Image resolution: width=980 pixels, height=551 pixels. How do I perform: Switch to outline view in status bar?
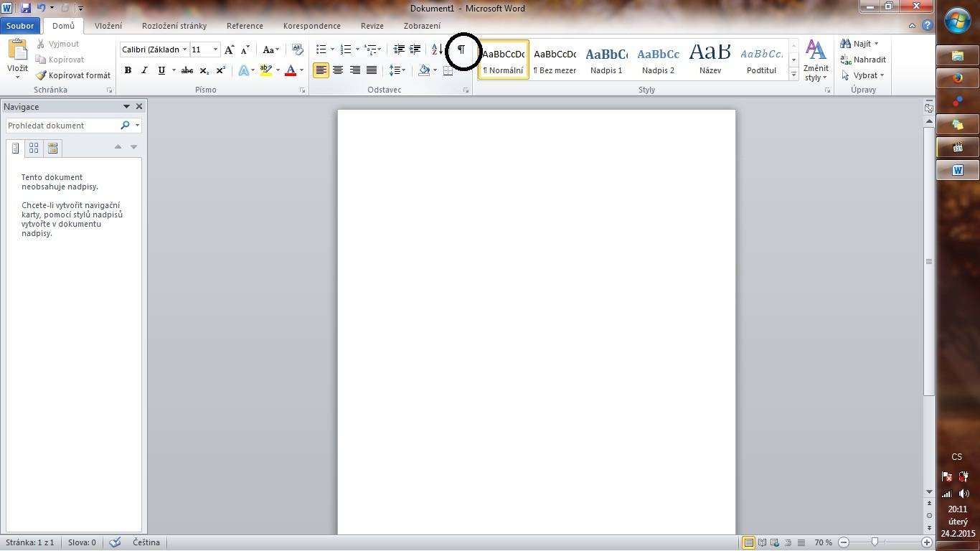(x=788, y=543)
